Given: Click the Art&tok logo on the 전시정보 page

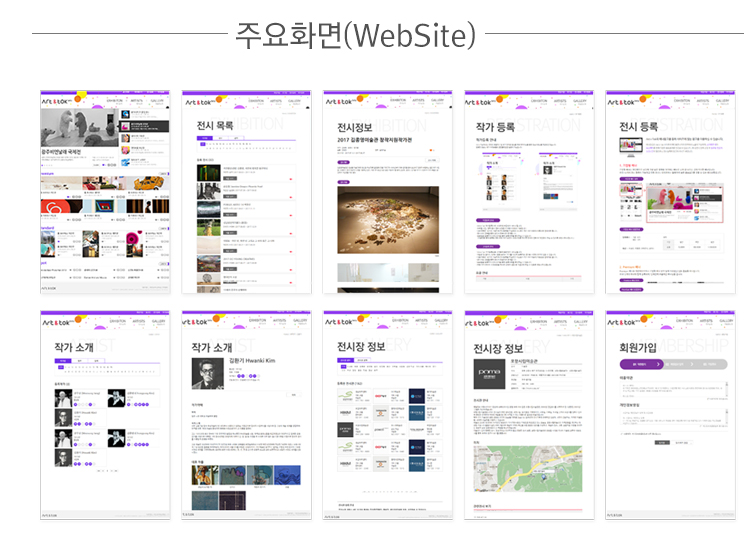Looking at the screenshot, I should (x=338, y=100).
